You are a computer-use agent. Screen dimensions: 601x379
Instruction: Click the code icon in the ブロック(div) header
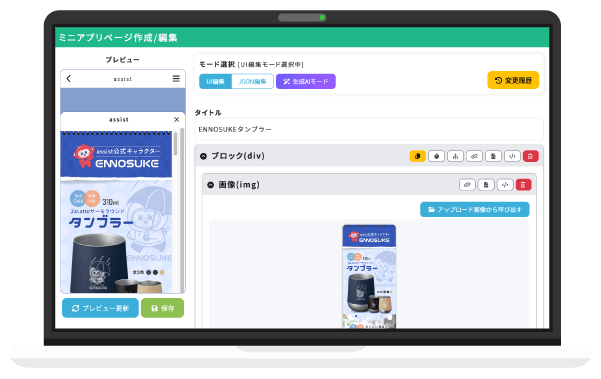(512, 156)
